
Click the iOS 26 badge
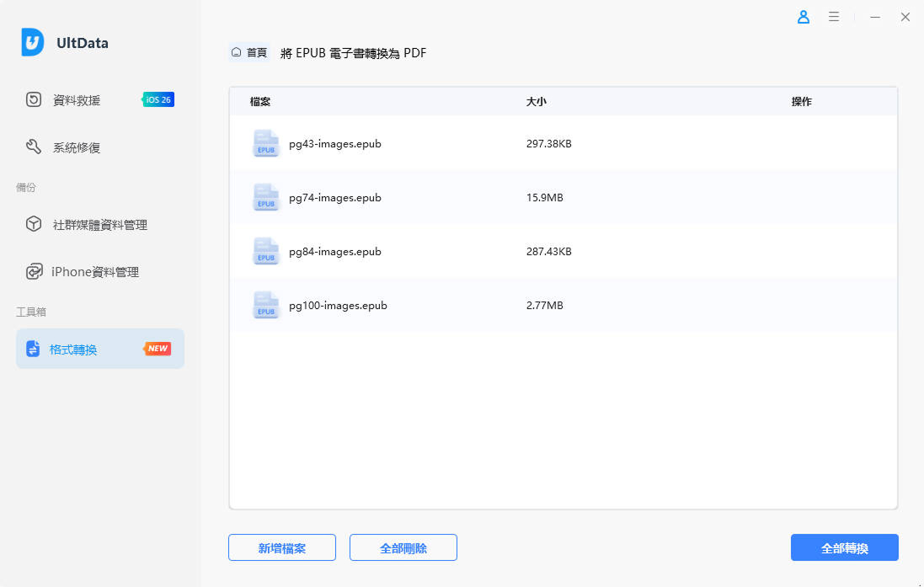(x=158, y=99)
